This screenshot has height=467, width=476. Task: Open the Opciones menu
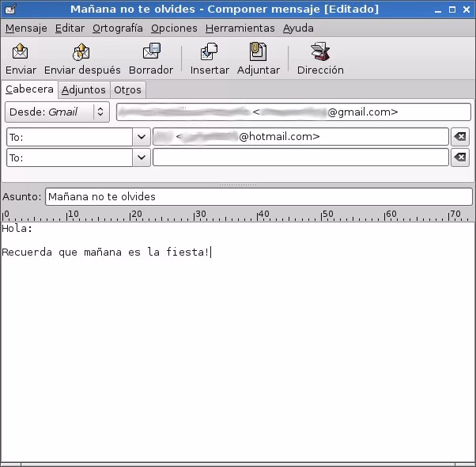pos(174,28)
